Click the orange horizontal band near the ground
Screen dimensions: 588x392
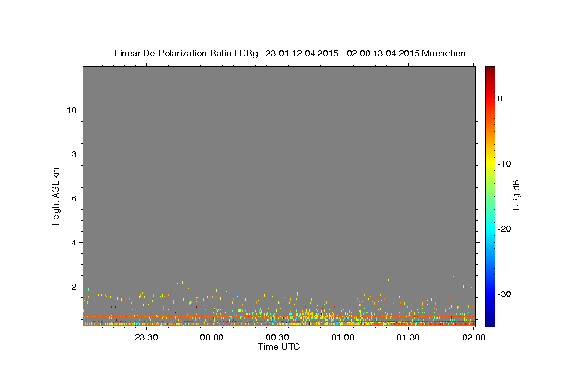tap(279, 317)
